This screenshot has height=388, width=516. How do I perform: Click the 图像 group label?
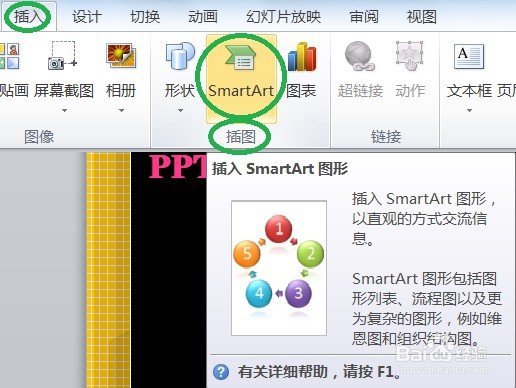tap(39, 137)
